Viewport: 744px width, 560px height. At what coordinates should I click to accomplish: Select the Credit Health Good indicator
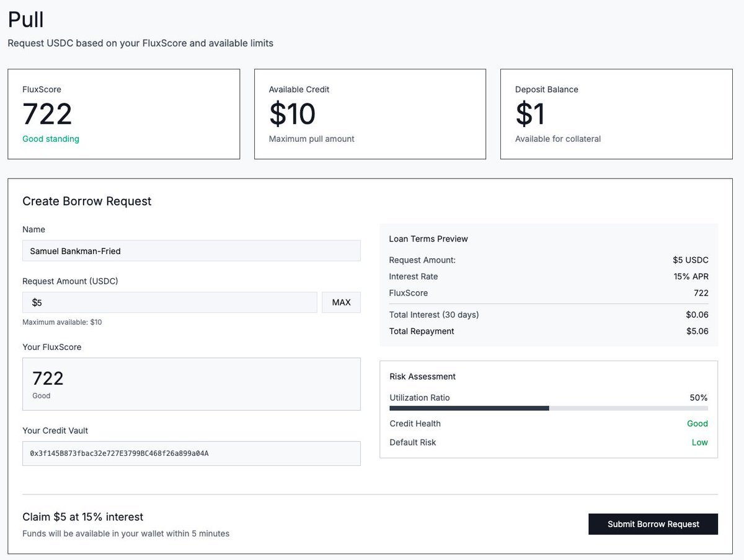coord(697,423)
